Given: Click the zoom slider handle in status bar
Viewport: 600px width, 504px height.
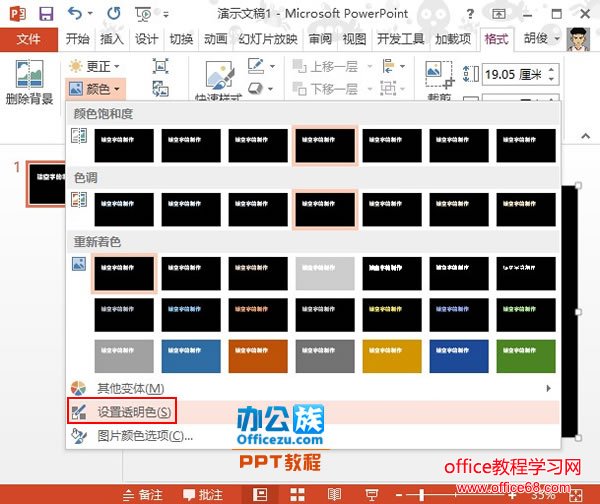Looking at the screenshot, I should point(421,495).
